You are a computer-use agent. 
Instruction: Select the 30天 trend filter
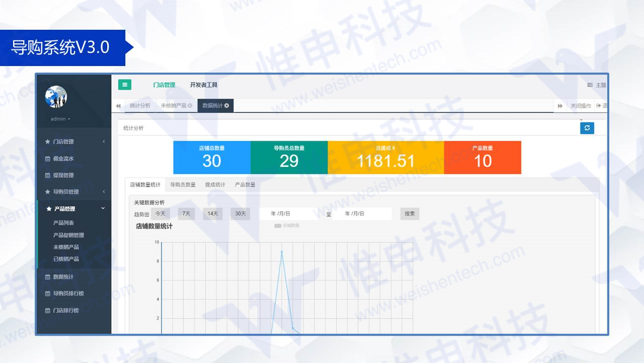[240, 213]
